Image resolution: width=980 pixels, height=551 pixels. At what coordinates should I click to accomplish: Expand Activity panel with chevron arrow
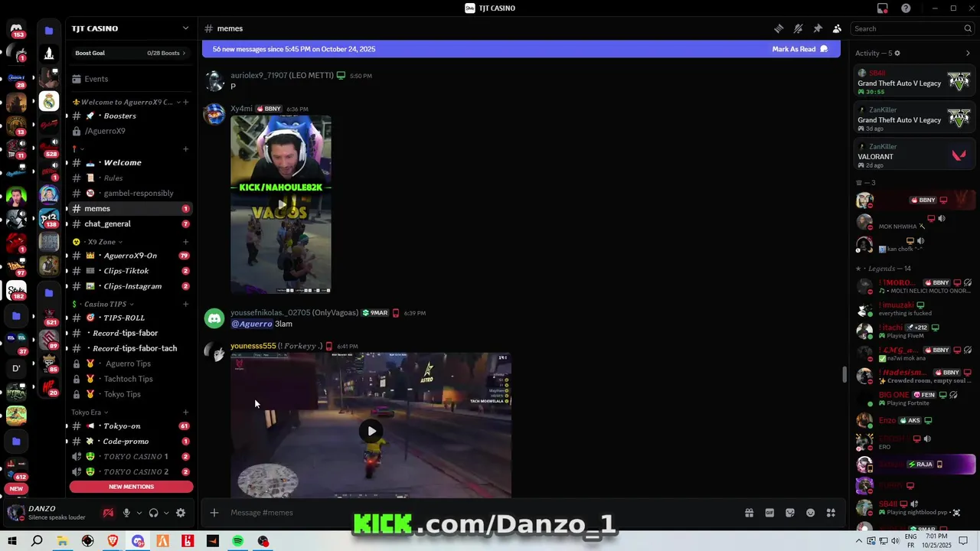(x=968, y=54)
